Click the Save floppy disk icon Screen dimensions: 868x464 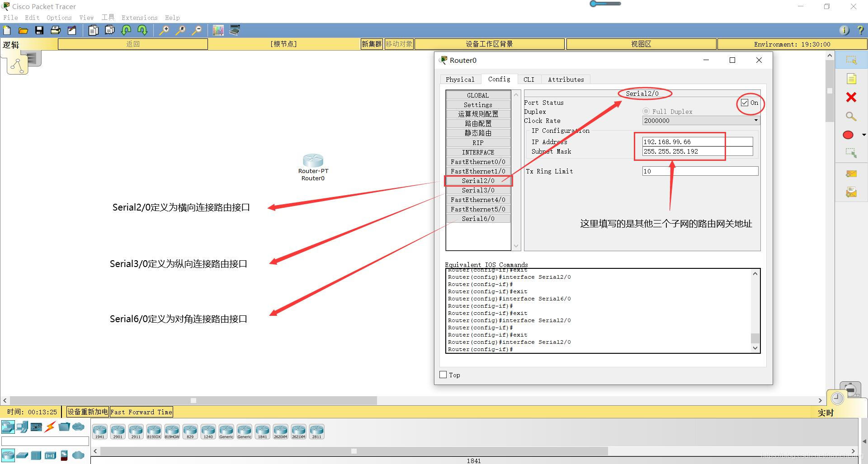[x=39, y=30]
